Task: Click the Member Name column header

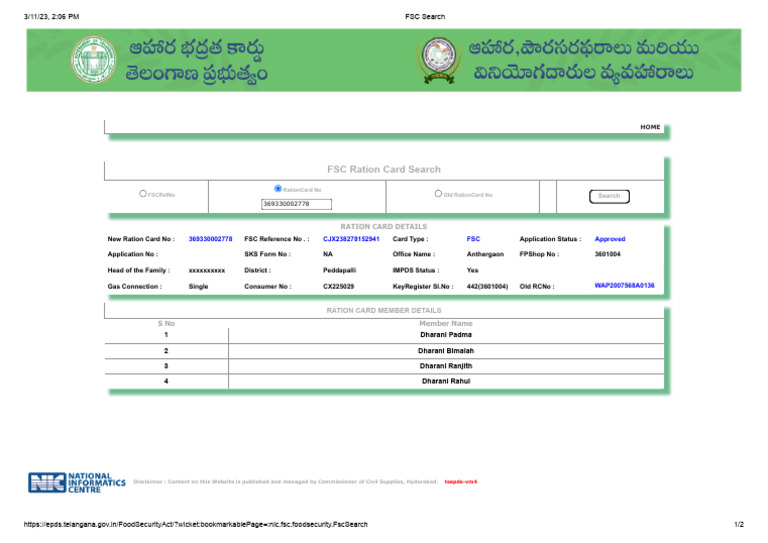Action: pyautogui.click(x=446, y=324)
